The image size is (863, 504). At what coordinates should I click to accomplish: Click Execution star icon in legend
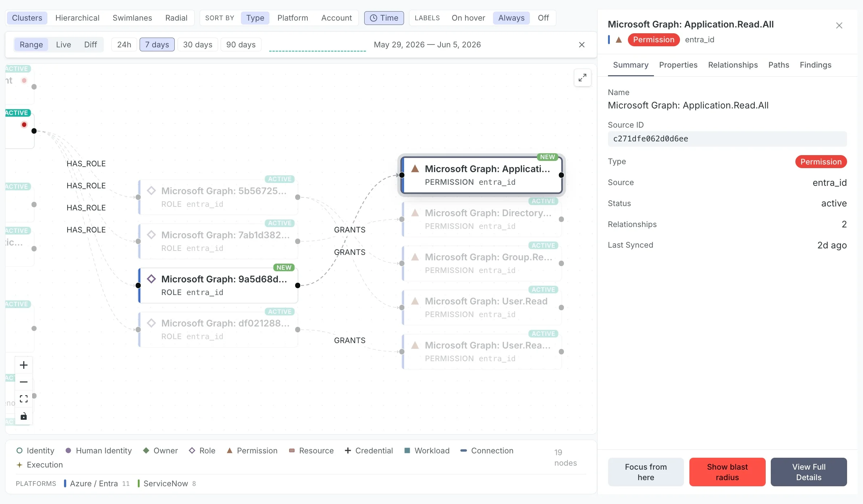19,465
